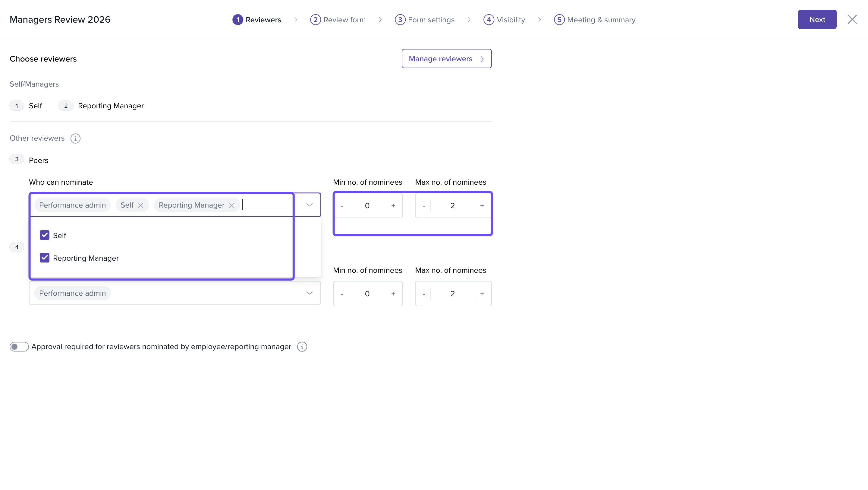
Task: Uncheck the Reporting Manager checkbox option
Action: pos(45,258)
